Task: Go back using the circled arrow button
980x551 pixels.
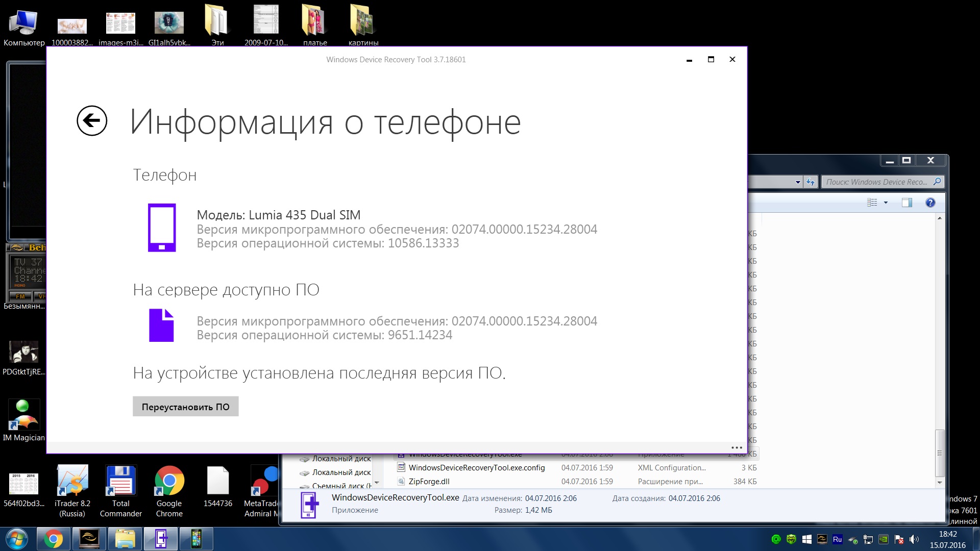Action: click(x=92, y=121)
